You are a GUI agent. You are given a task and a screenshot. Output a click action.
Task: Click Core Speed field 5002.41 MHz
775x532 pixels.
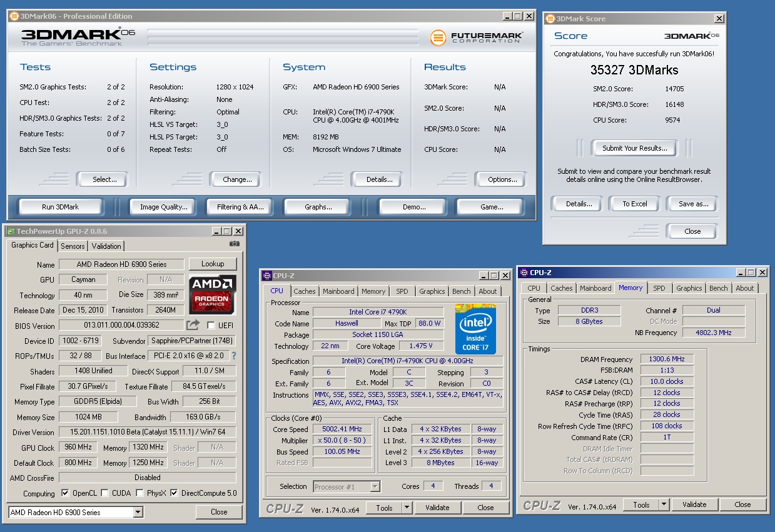(342, 429)
